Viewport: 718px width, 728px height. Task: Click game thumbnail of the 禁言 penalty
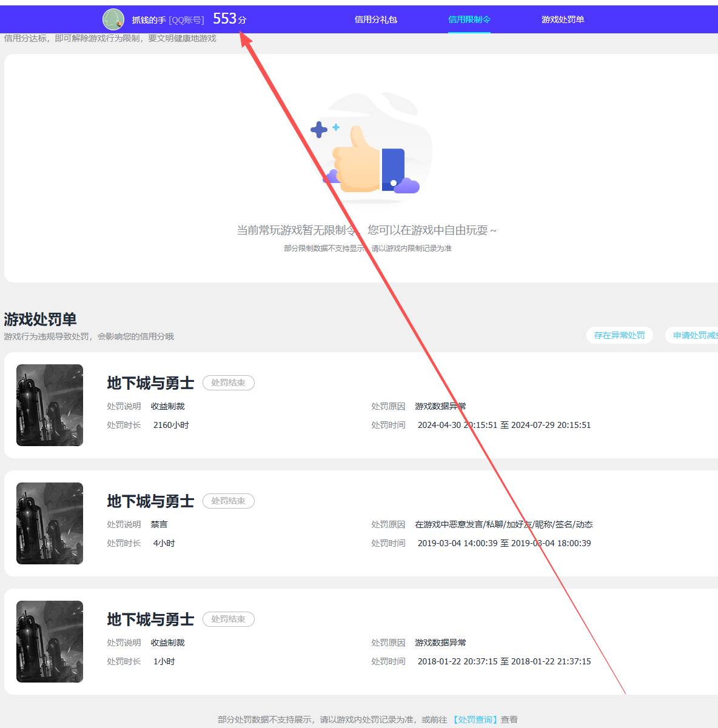50,523
